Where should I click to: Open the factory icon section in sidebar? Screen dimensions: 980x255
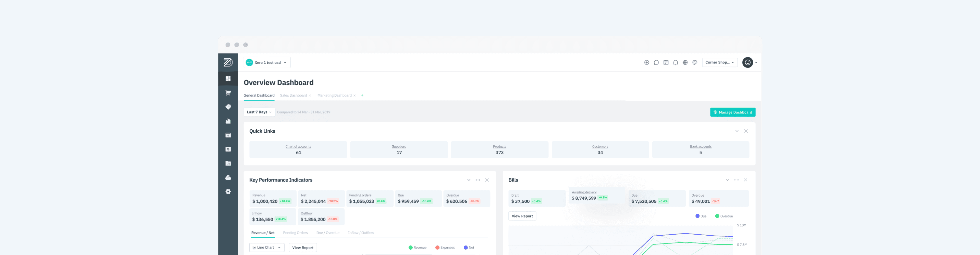(x=228, y=121)
